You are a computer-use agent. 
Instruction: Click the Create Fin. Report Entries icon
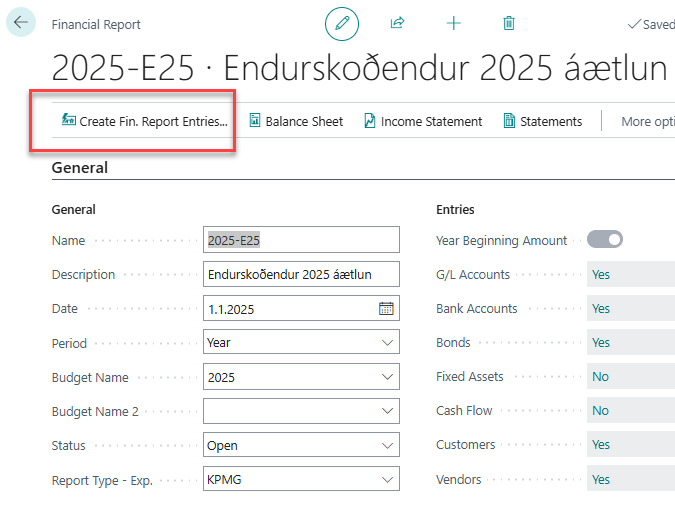click(x=69, y=120)
